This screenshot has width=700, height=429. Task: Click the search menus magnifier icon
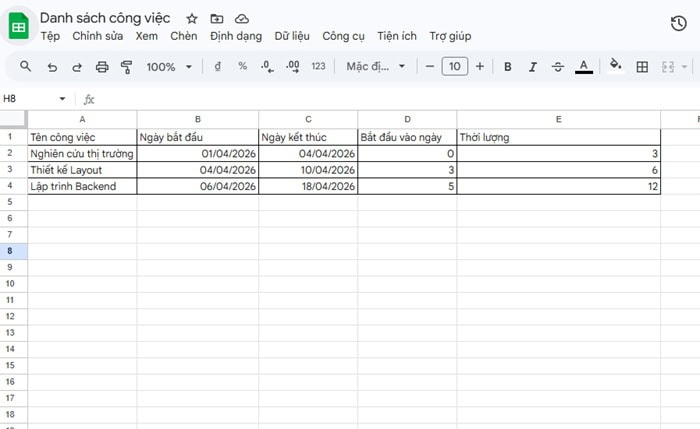pyautogui.click(x=26, y=67)
